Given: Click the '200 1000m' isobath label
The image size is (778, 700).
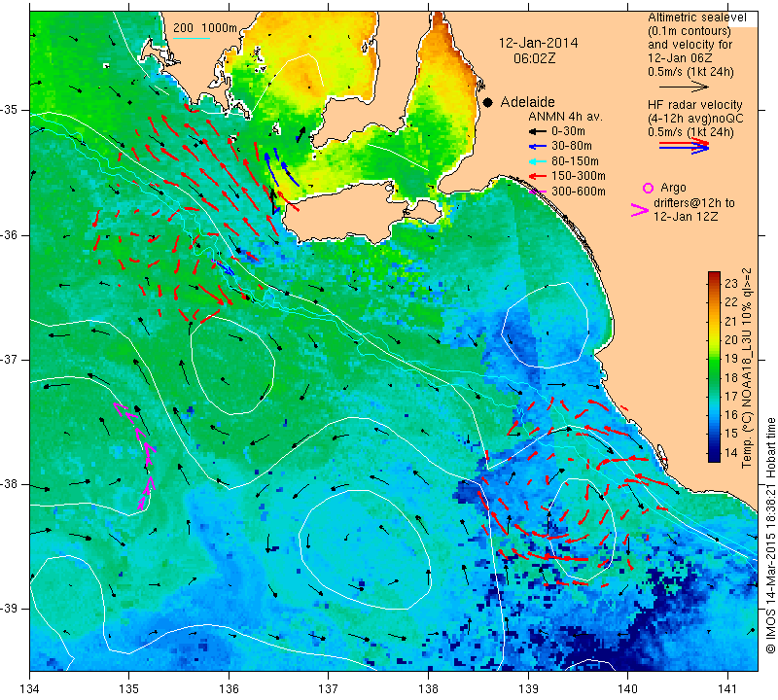Looking at the screenshot, I should pos(205,28).
